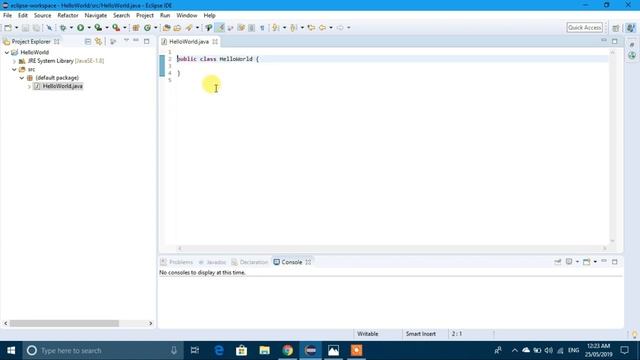Click the New Java Package icon
640x360 pixels.
pos(136,28)
